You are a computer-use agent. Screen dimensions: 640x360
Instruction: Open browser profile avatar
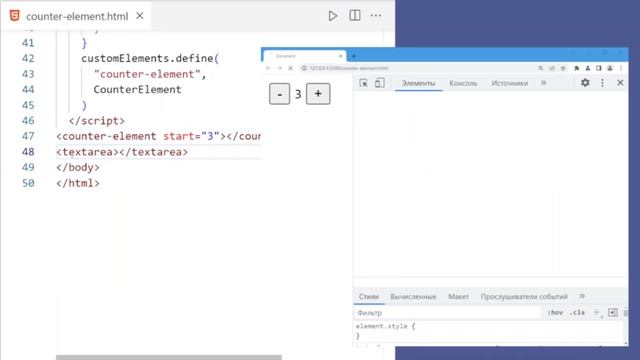click(x=610, y=68)
